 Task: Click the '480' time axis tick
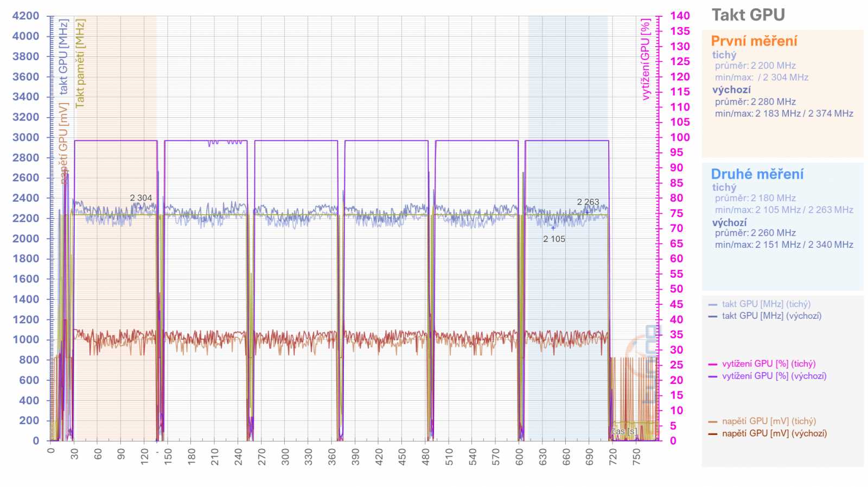coord(426,456)
